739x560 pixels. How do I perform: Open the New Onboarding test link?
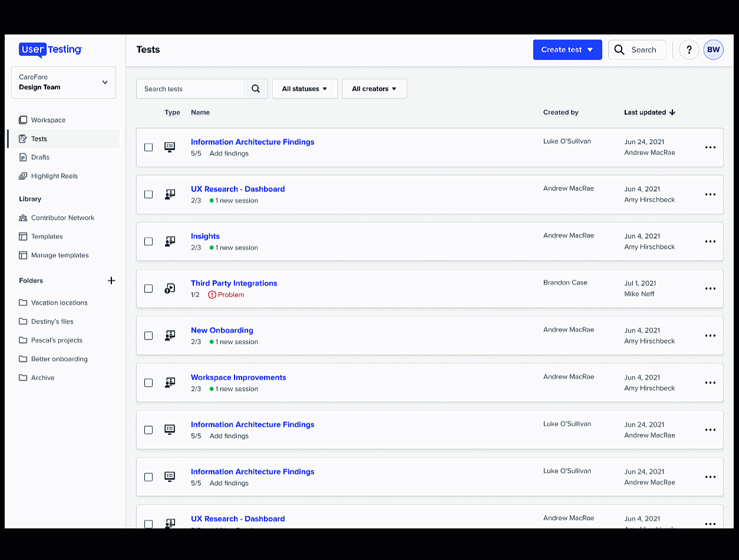coord(222,331)
